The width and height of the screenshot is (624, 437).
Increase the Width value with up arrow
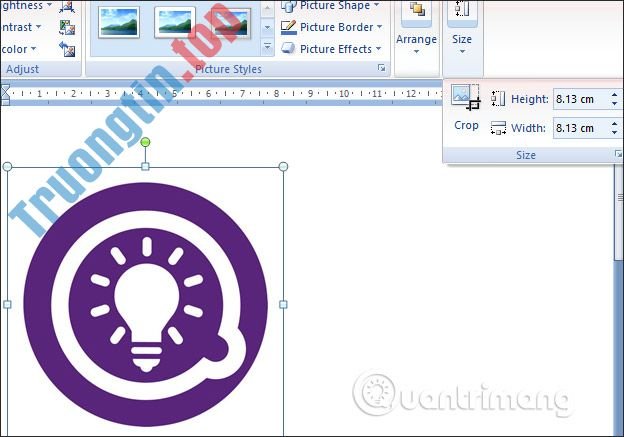coord(615,124)
